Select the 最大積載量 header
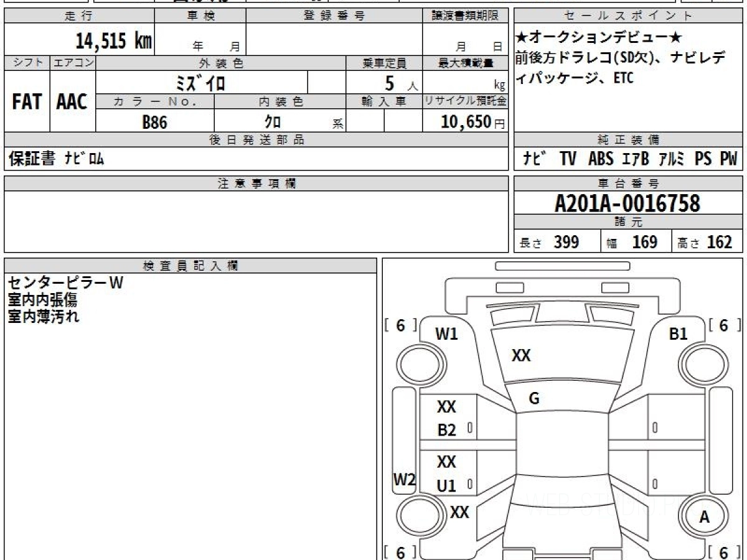Viewport: 747px width, 560px height. point(465,63)
